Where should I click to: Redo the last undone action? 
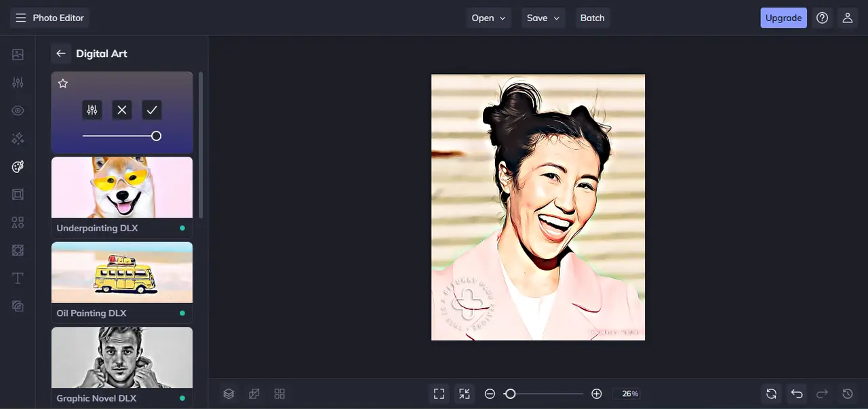pyautogui.click(x=822, y=393)
